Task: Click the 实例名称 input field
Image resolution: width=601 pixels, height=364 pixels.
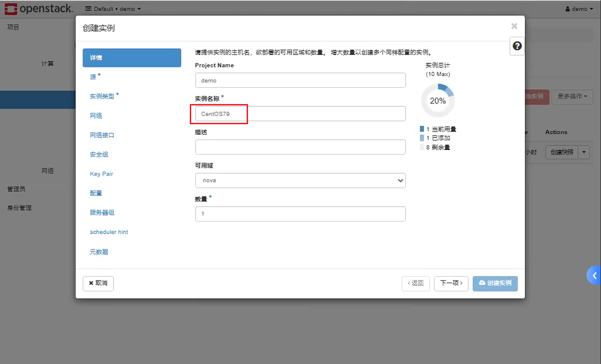Action: click(x=300, y=114)
